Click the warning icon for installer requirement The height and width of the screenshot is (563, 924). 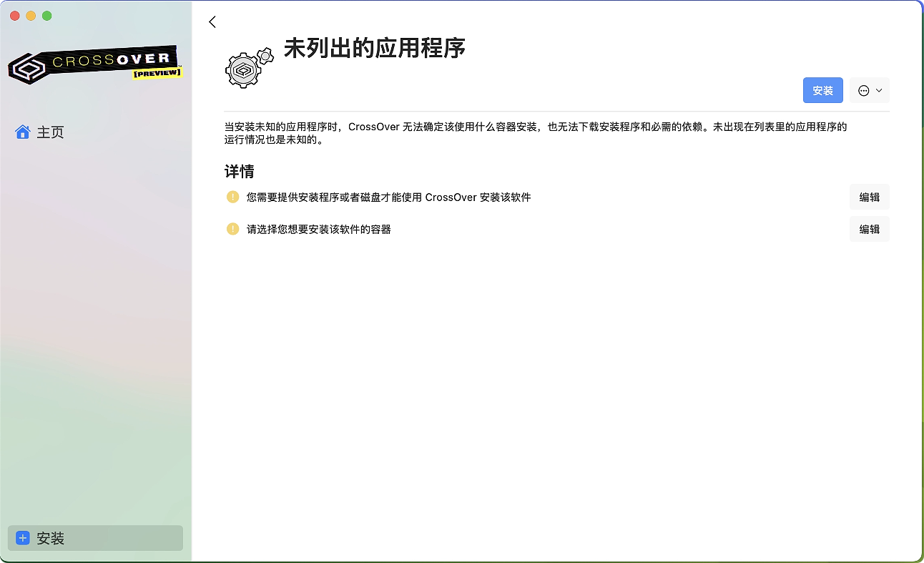tap(232, 197)
